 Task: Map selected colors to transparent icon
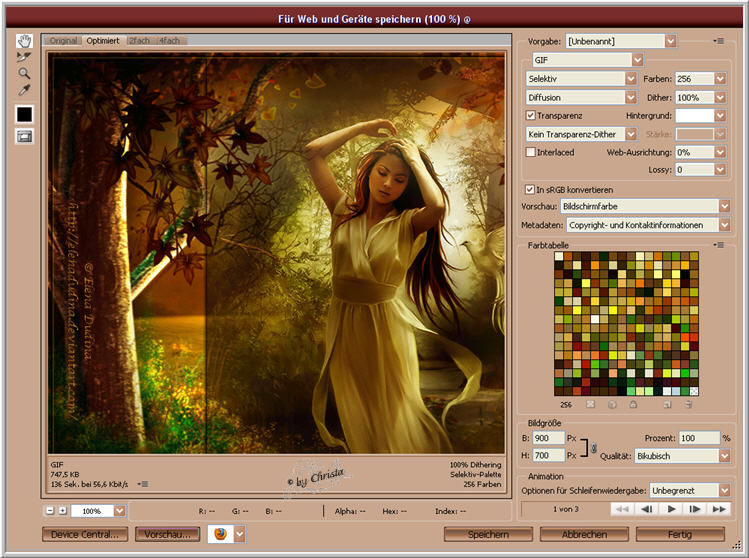pyautogui.click(x=590, y=404)
